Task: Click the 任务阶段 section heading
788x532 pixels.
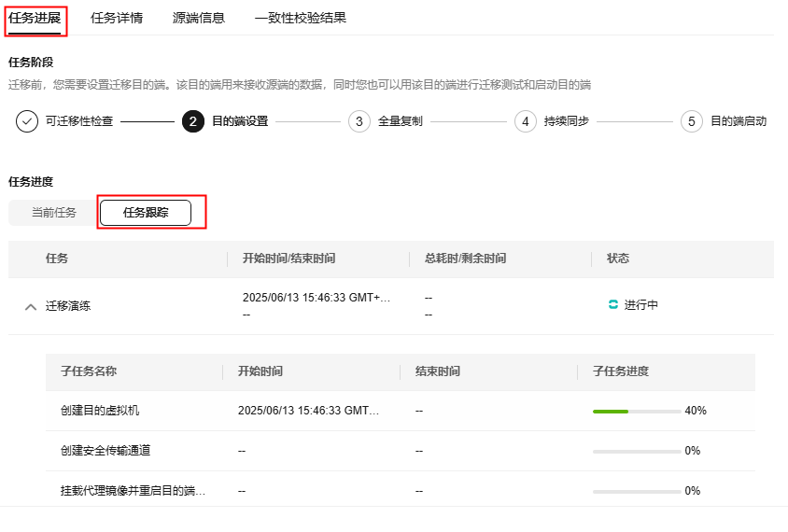Action: [x=31, y=63]
